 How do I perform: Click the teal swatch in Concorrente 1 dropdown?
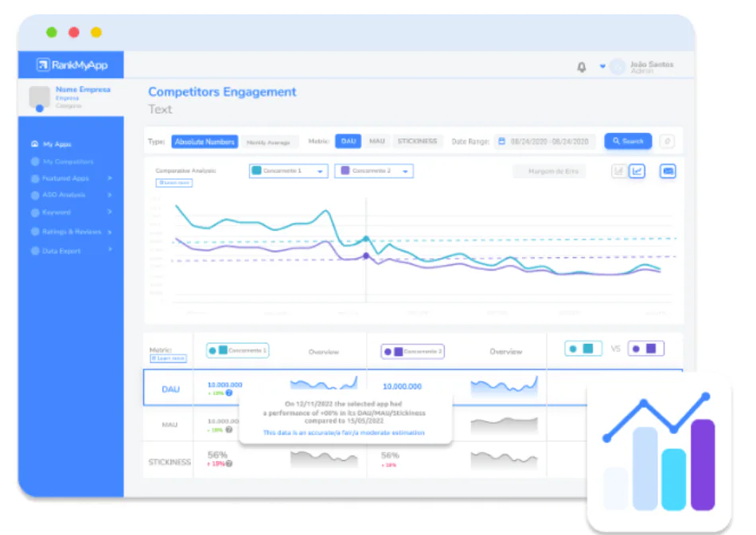click(x=257, y=170)
